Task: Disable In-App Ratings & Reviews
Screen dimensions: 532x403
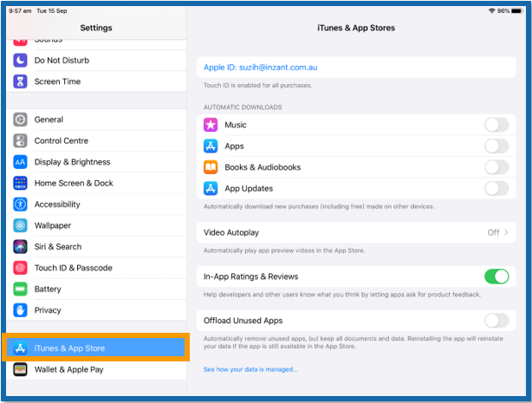Action: click(x=496, y=276)
